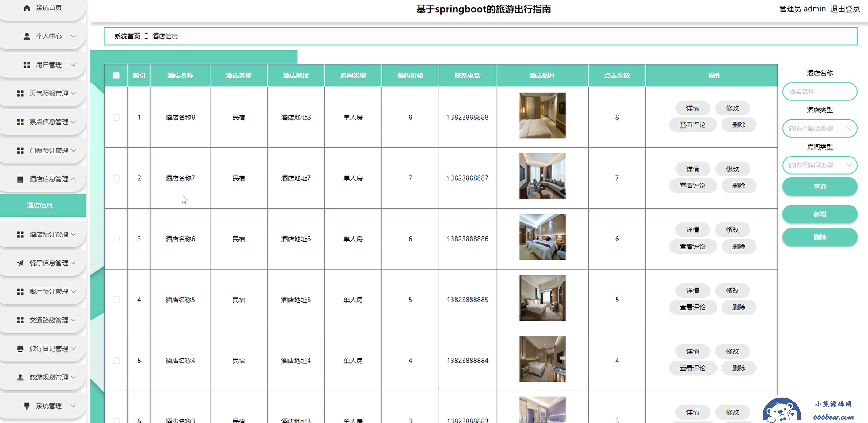Click the 酒店地址7 cell

tap(296, 178)
